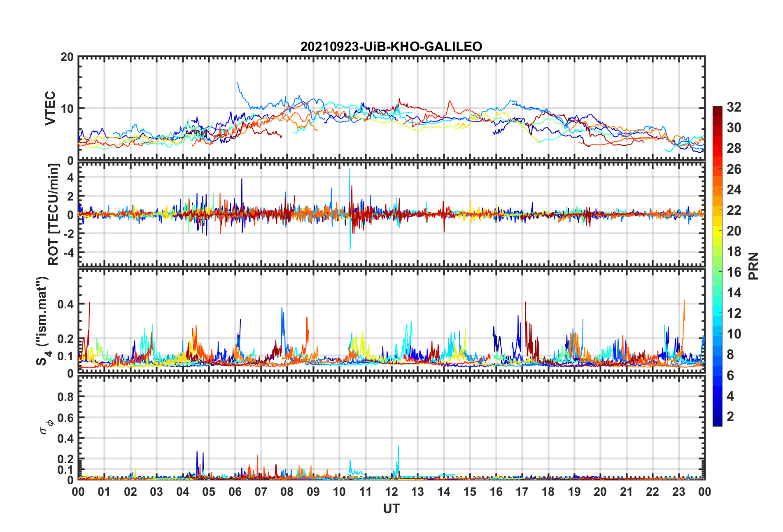The width and height of the screenshot is (783, 532).
Task: Click VTEC axis tick label 10
Action: pos(67,109)
